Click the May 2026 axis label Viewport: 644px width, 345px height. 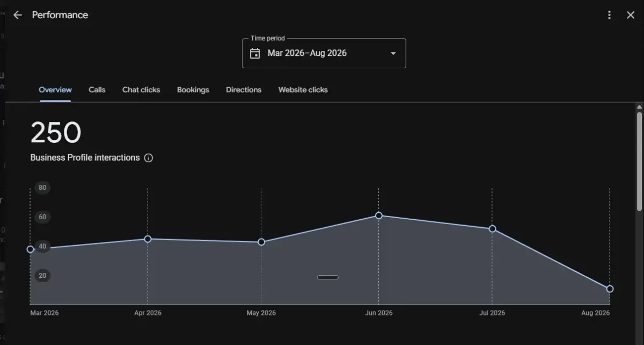(x=261, y=313)
